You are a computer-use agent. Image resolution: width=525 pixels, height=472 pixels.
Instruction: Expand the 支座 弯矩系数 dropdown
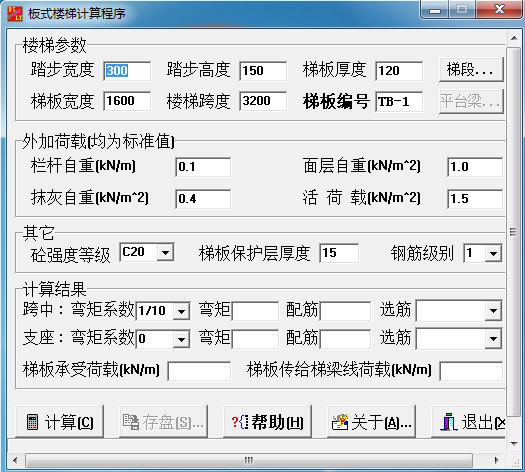click(181, 339)
